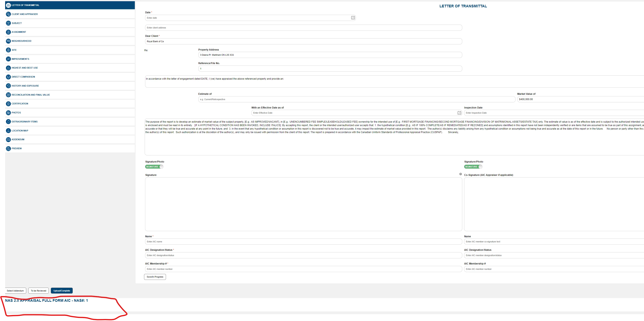Click the signature help question mark icon
This screenshot has width=644, height=321.
tap(460, 174)
